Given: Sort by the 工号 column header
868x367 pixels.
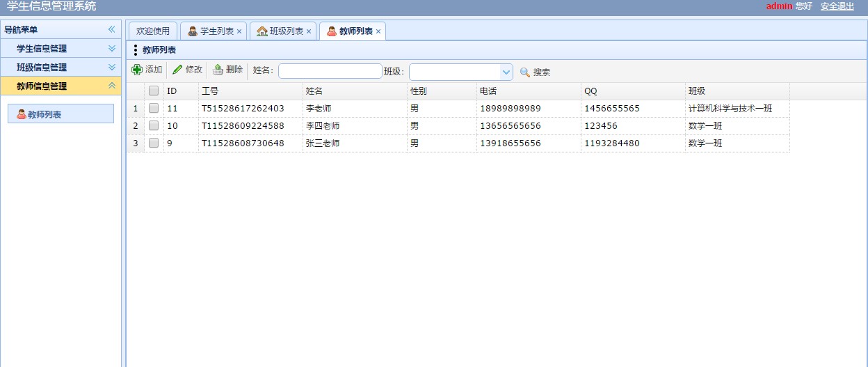Looking at the screenshot, I should coord(250,91).
